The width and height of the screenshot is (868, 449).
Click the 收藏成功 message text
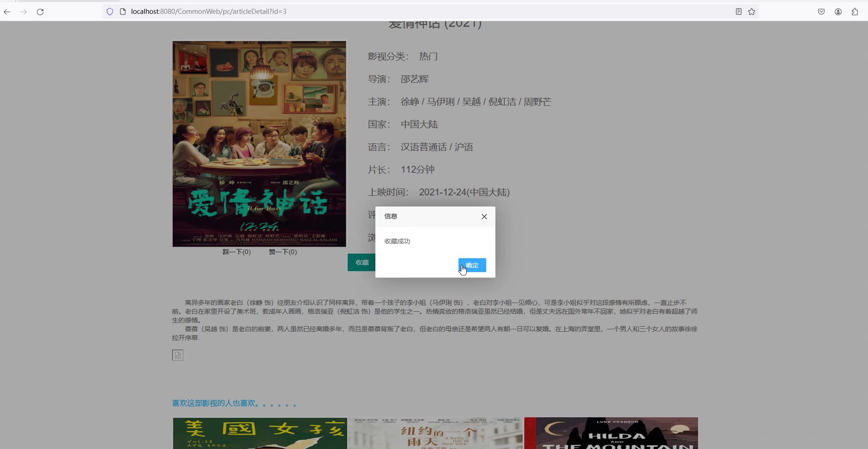[x=398, y=241]
